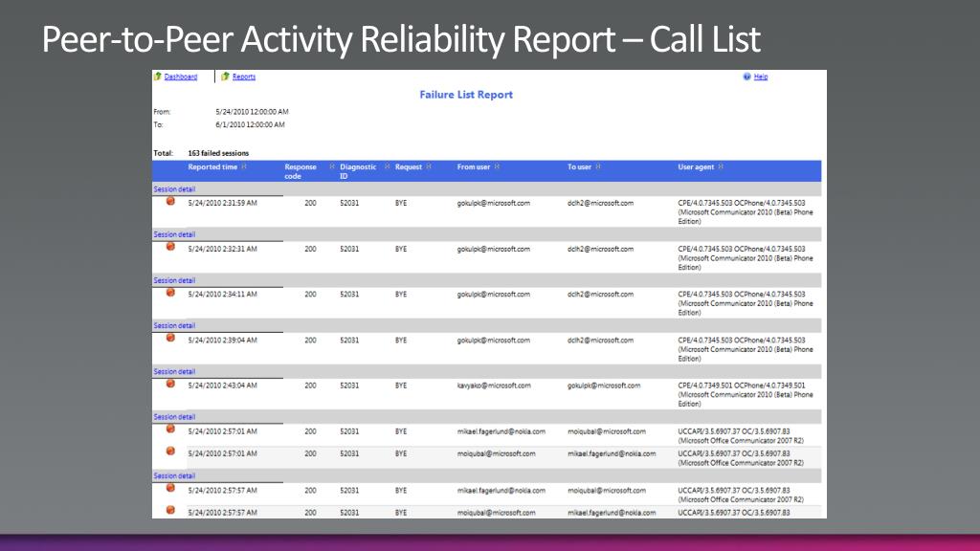Viewport: 980px width, 551px height.
Task: Open Session detail for the 2:57:01 AM calls
Action: (174, 417)
